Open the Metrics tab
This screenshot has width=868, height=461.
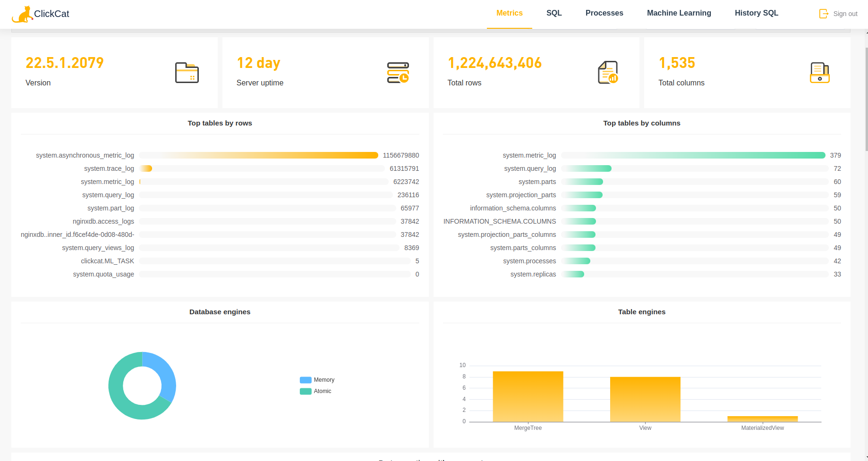click(510, 13)
